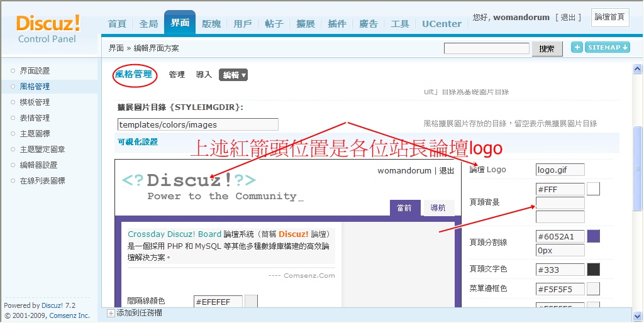Click the second 頁頭背景 empty field

(560, 203)
